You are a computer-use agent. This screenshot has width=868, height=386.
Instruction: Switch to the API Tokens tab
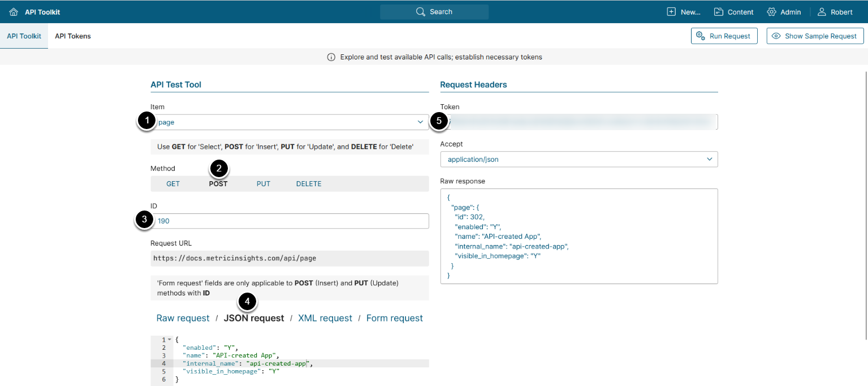[x=73, y=36]
